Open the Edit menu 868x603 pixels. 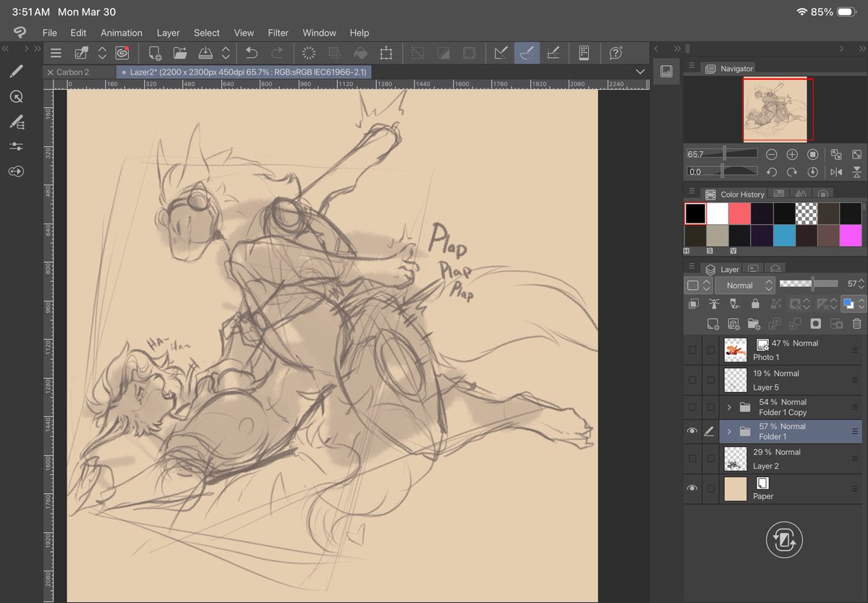(x=78, y=33)
